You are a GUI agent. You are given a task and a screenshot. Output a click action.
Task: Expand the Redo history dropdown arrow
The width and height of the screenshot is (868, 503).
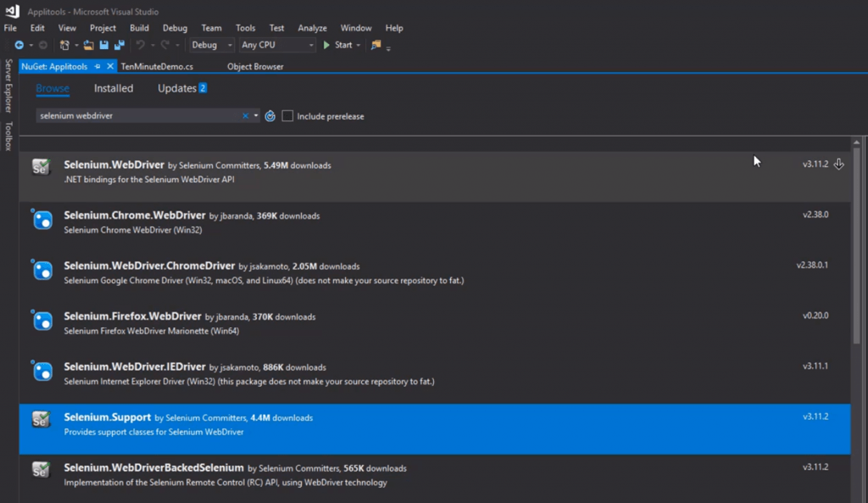click(x=177, y=46)
